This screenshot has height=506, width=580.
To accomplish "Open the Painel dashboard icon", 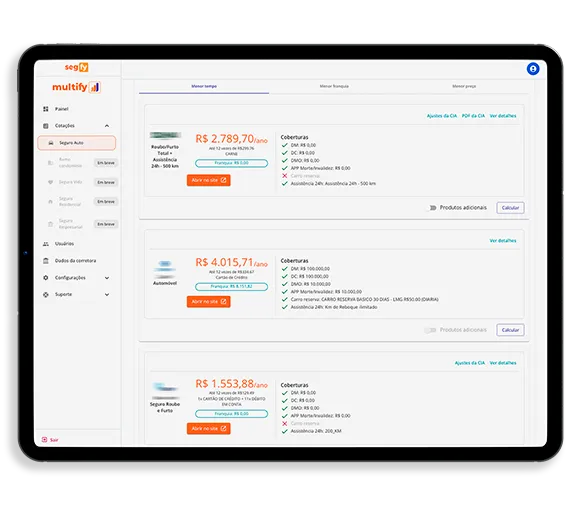I will coord(46,109).
